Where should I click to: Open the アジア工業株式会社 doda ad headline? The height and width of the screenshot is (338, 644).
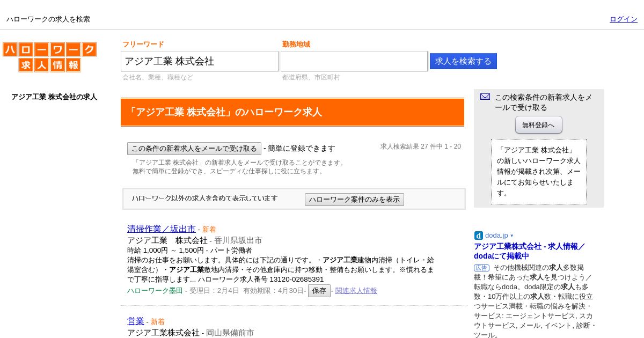[529, 251]
